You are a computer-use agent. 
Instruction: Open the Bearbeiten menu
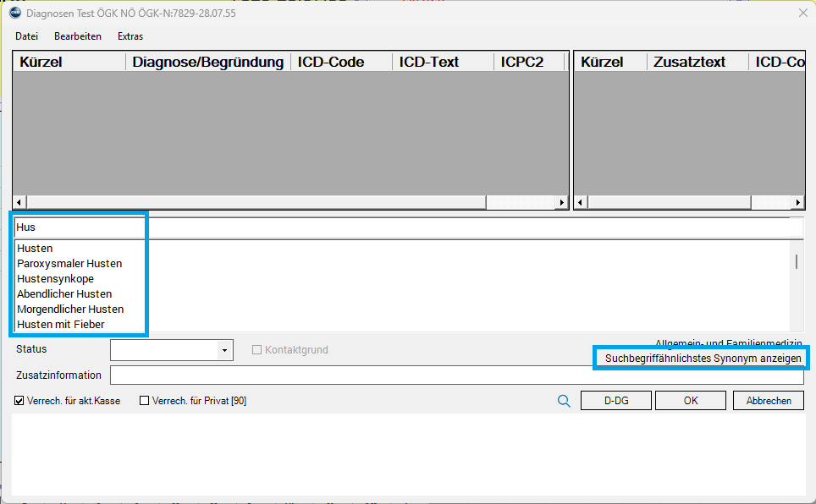[78, 36]
